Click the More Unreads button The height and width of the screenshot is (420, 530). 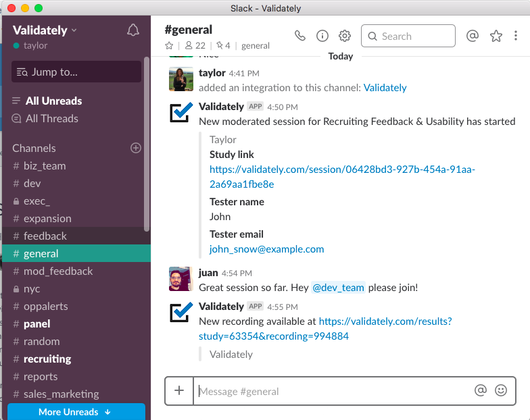(x=76, y=412)
